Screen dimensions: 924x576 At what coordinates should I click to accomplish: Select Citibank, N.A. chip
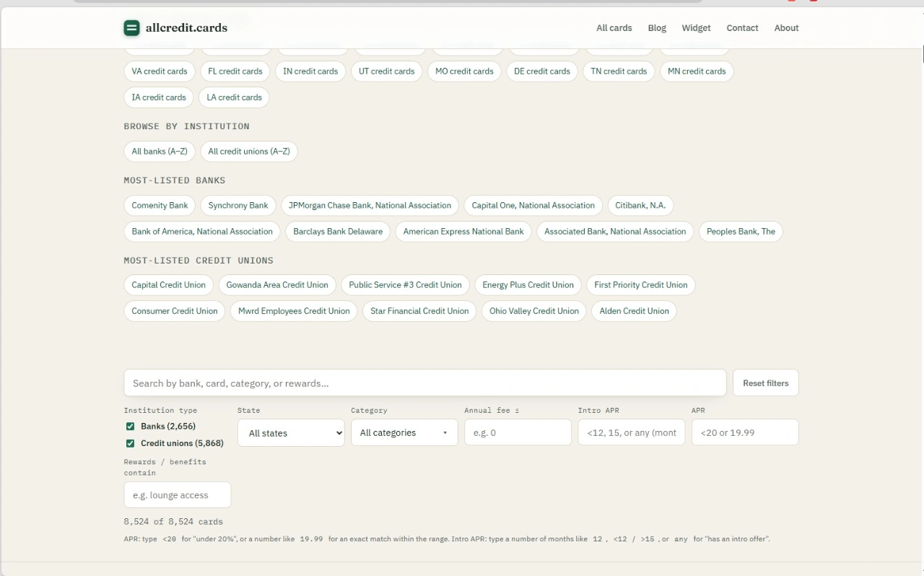click(x=640, y=206)
